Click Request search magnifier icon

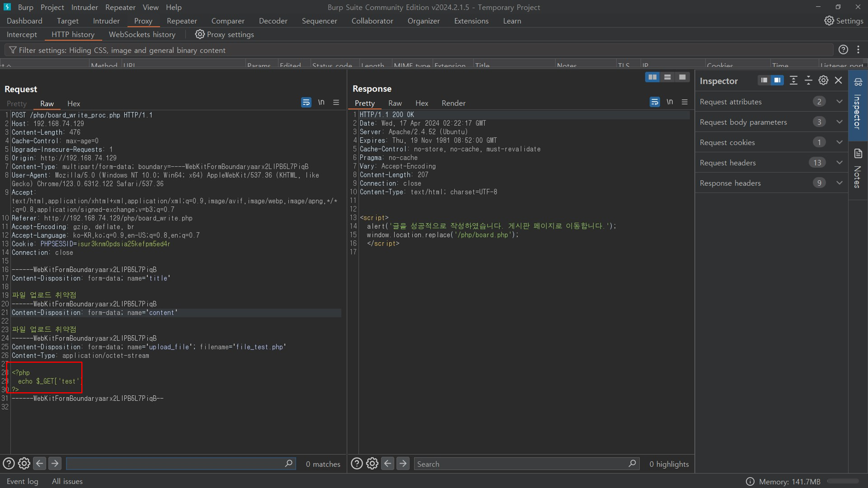tap(288, 464)
